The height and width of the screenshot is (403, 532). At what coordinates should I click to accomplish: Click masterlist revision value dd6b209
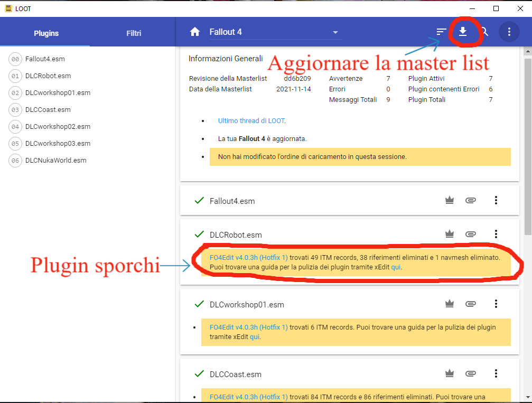pos(297,79)
